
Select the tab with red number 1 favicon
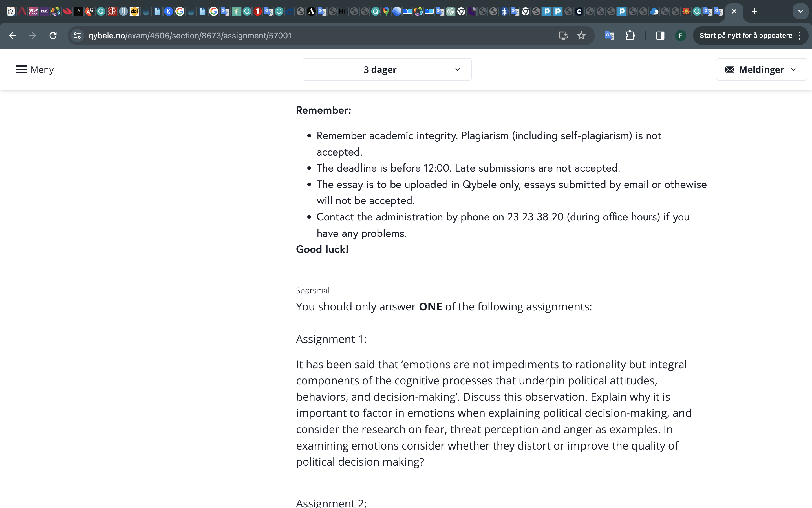pos(258,11)
